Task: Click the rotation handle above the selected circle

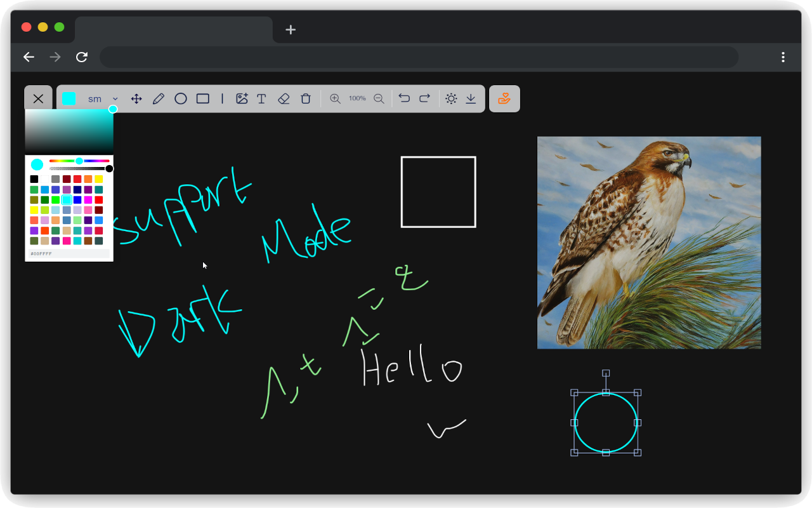Action: point(606,373)
